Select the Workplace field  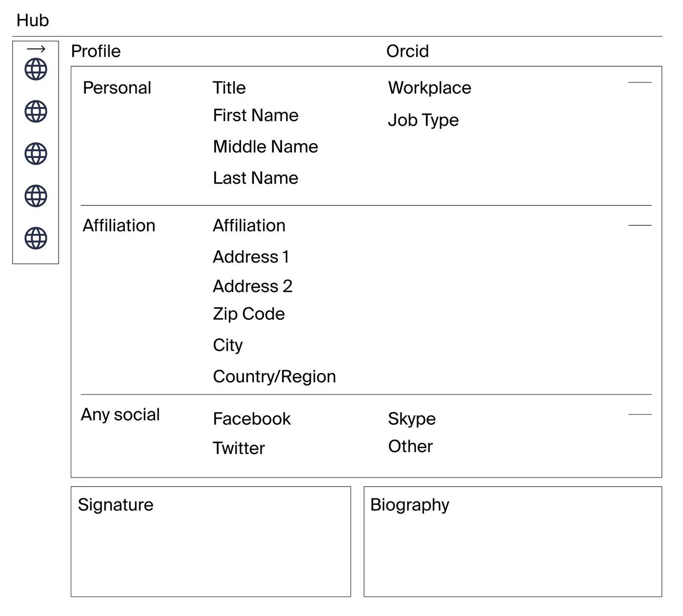coord(430,88)
